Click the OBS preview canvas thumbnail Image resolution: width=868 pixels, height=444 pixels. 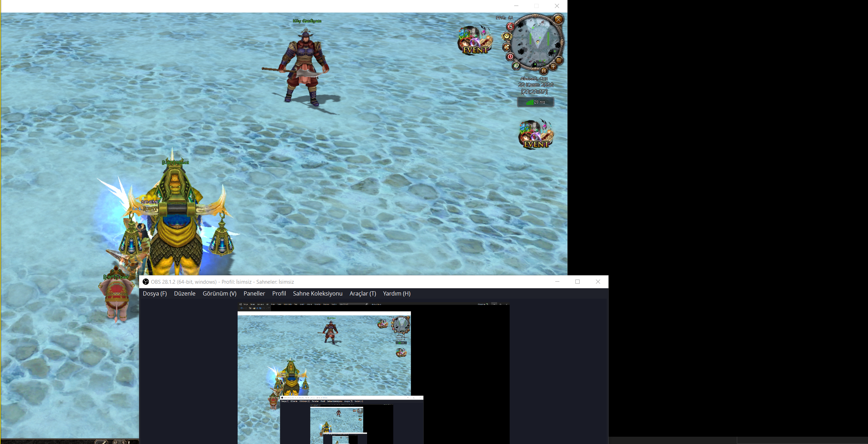[x=374, y=373]
